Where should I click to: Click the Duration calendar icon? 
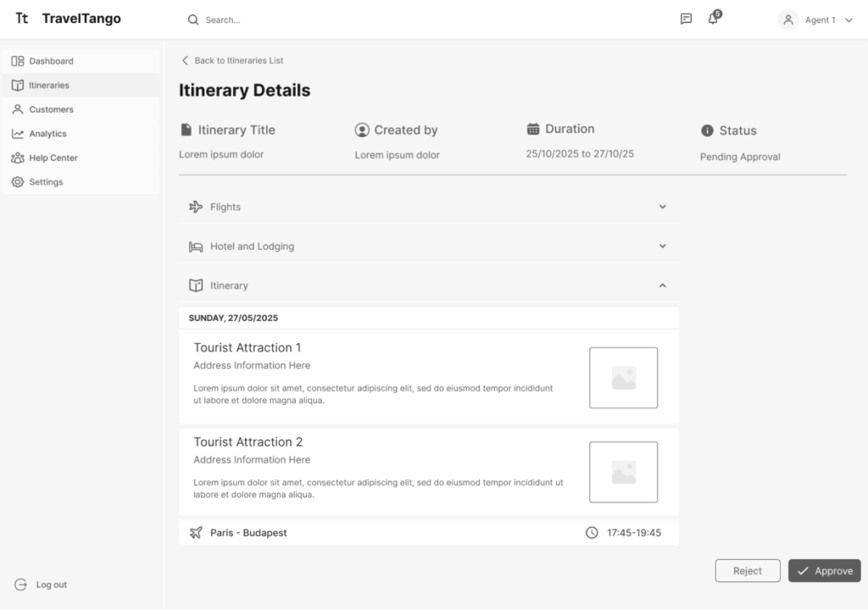[533, 129]
